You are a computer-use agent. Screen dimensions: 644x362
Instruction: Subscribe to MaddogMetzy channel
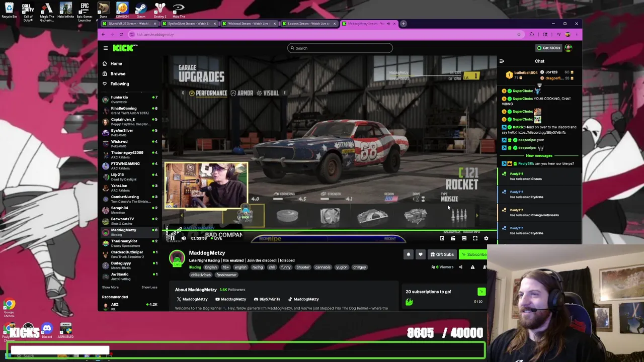[473, 254]
